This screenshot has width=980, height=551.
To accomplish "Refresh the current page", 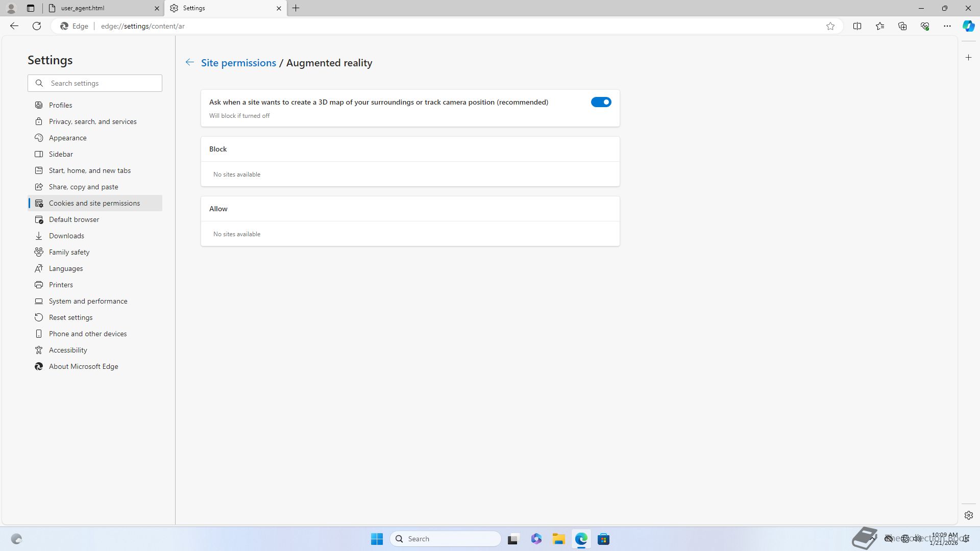I will coord(37,26).
